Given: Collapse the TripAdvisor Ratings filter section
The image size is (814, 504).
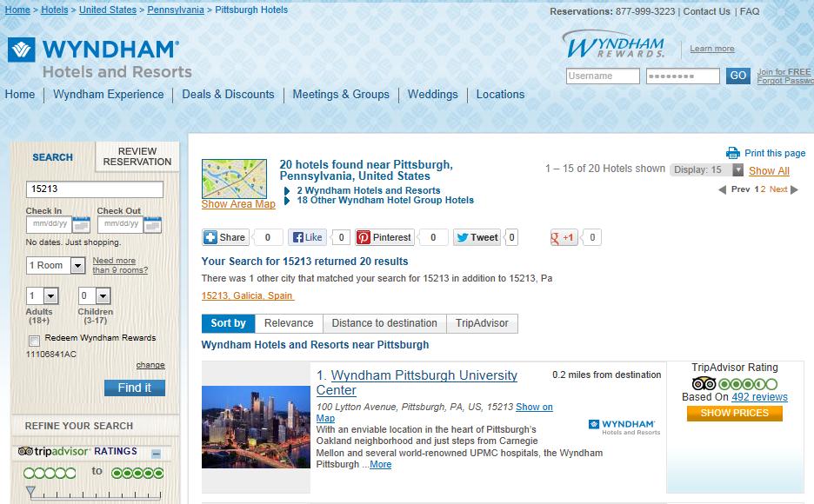Looking at the screenshot, I should tap(156, 453).
